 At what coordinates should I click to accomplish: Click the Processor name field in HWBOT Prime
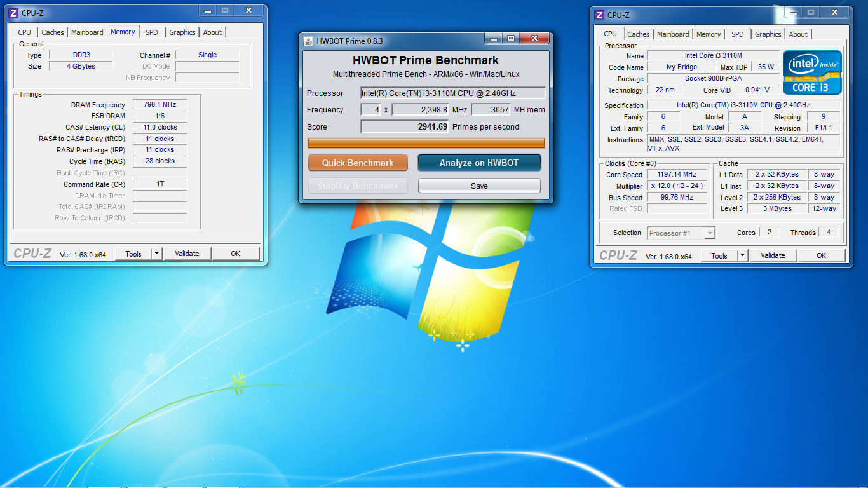pyautogui.click(x=453, y=93)
